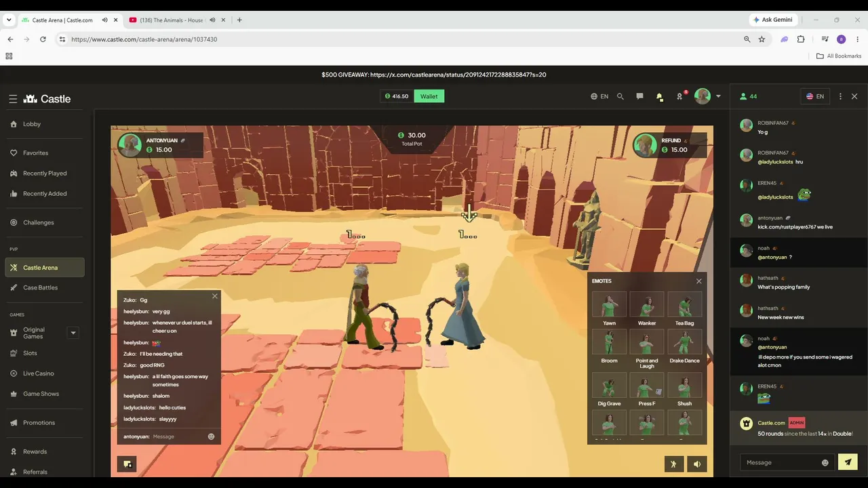
Task: Reload the page
Action: click(x=43, y=39)
